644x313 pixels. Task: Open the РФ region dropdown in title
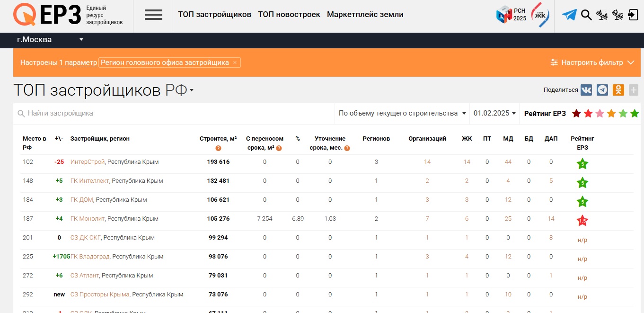179,90
